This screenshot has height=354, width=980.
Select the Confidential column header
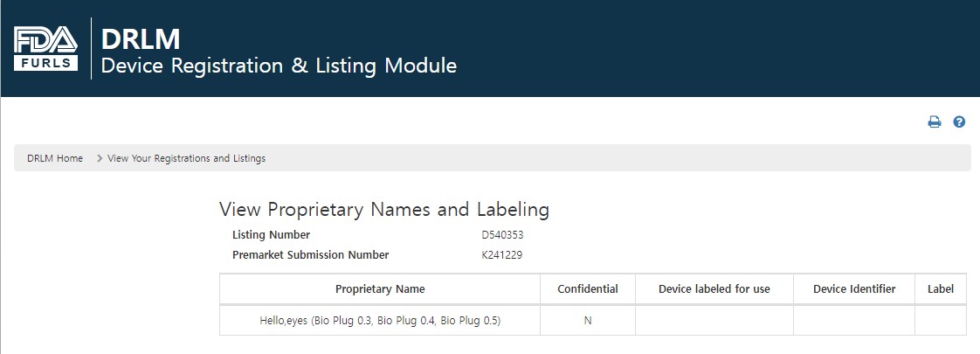(588, 289)
